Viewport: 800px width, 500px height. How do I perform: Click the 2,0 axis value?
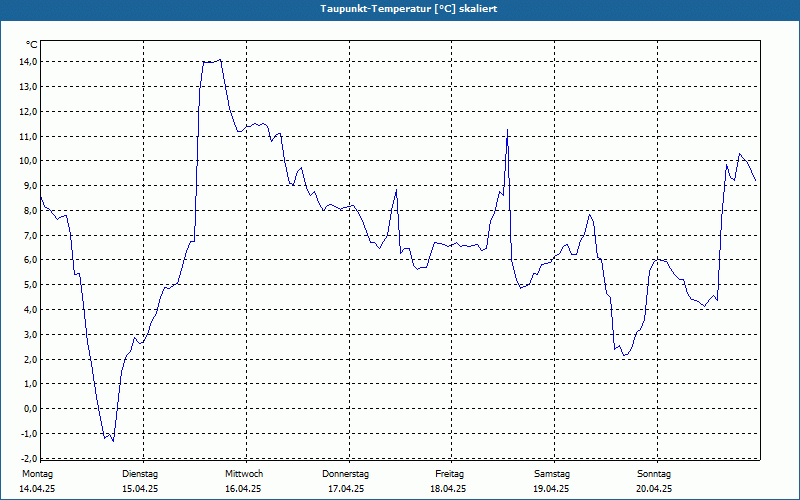30,359
